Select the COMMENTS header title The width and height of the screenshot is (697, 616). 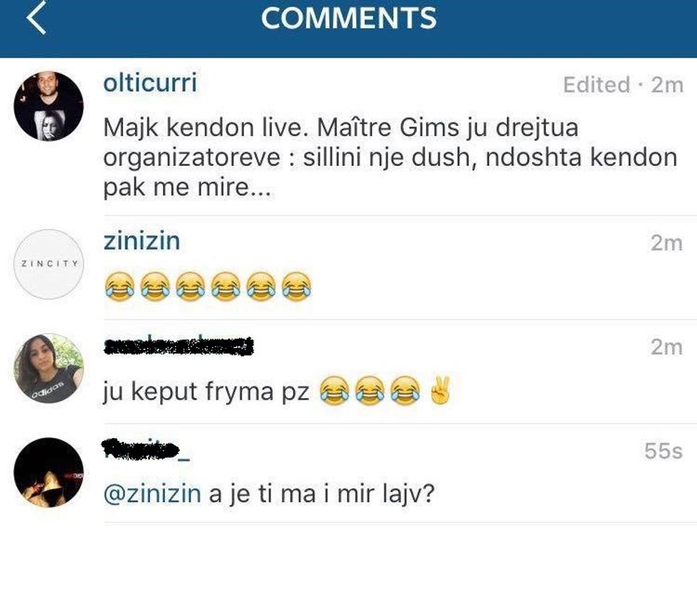[x=348, y=18]
